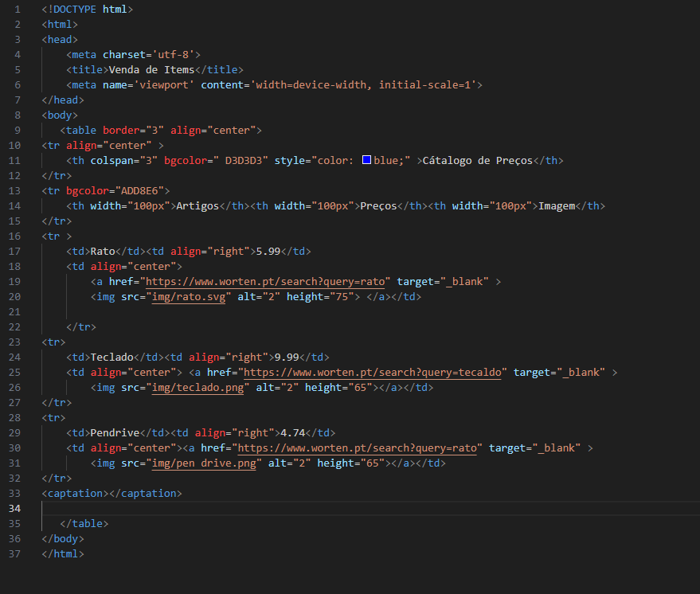The width and height of the screenshot is (700, 594).
Task: Click line number 34 in the gutter
Action: coord(16,509)
